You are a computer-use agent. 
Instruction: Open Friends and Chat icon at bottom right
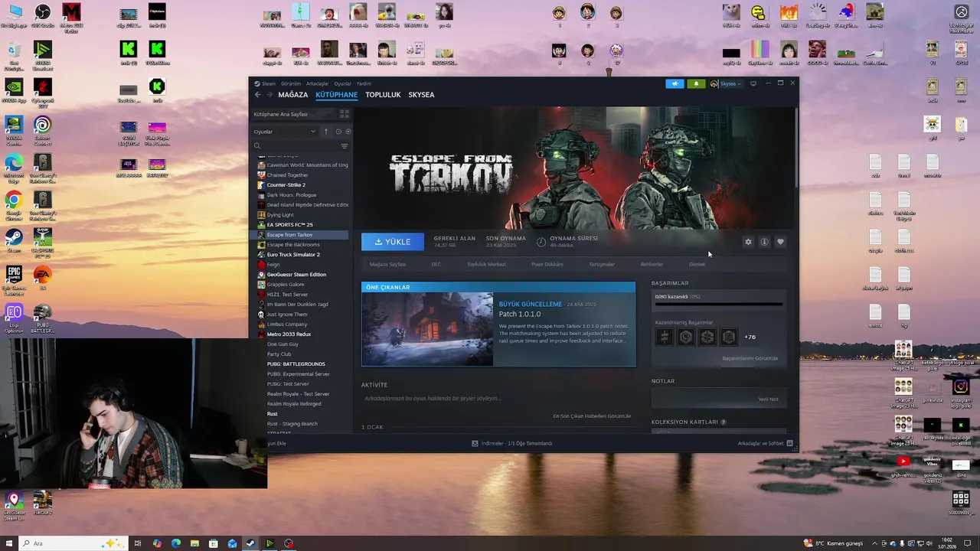789,443
